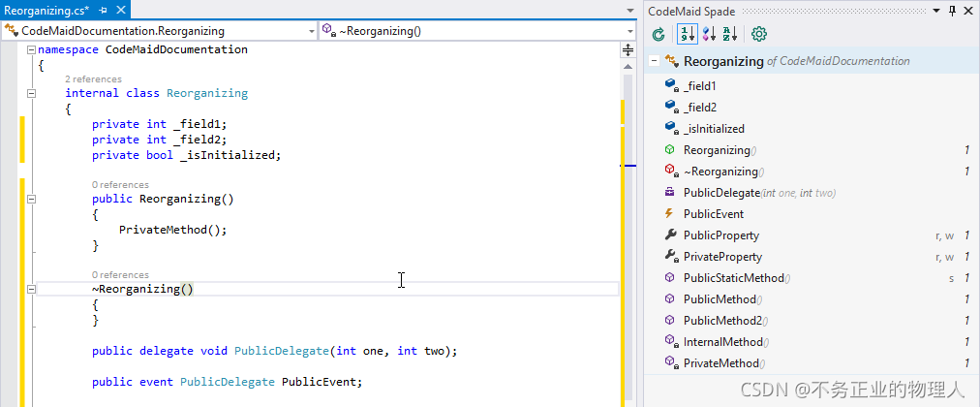980x407 pixels.
Task: Open '0 references' CodeLens above destructor
Action: [121, 274]
